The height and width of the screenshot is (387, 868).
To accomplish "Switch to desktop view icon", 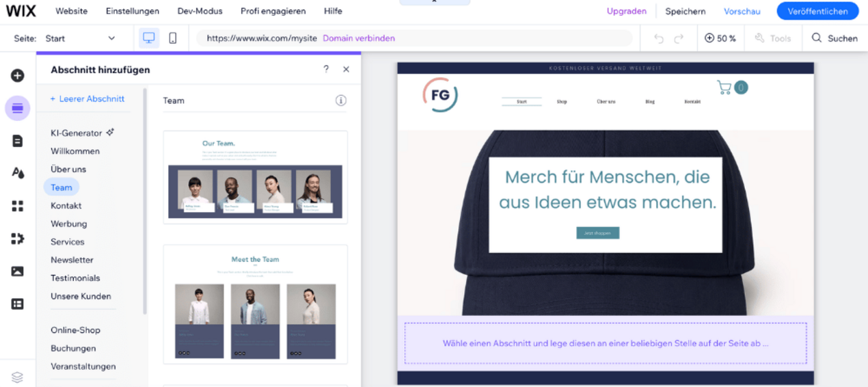I will click(149, 38).
